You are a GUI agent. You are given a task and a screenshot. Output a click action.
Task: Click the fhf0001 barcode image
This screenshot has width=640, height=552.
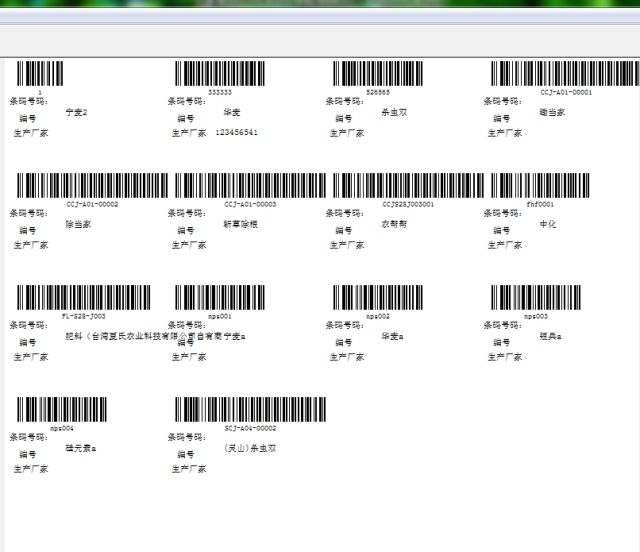[x=539, y=186]
